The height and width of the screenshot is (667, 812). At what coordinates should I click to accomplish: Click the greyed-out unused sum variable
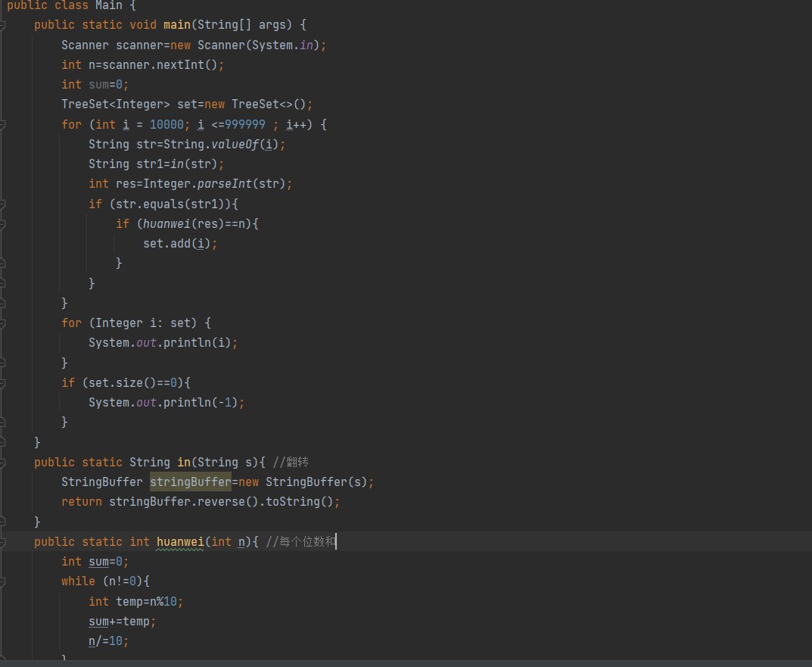[x=98, y=85]
